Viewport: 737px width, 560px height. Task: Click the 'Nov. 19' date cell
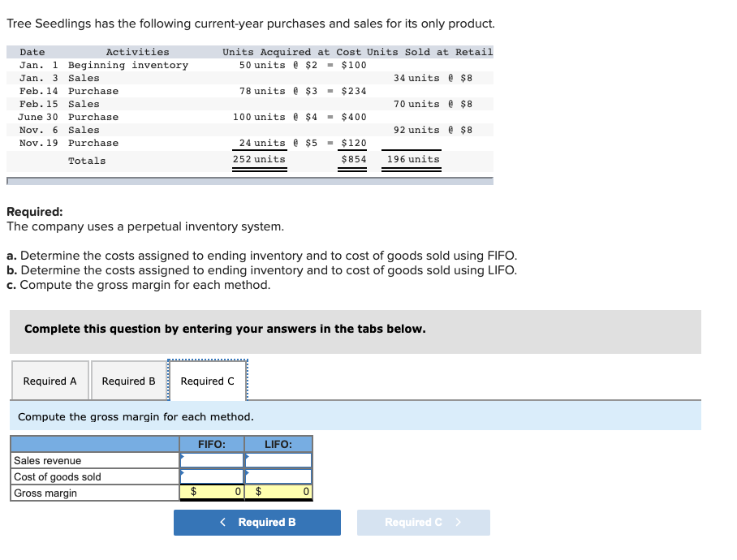[38, 143]
